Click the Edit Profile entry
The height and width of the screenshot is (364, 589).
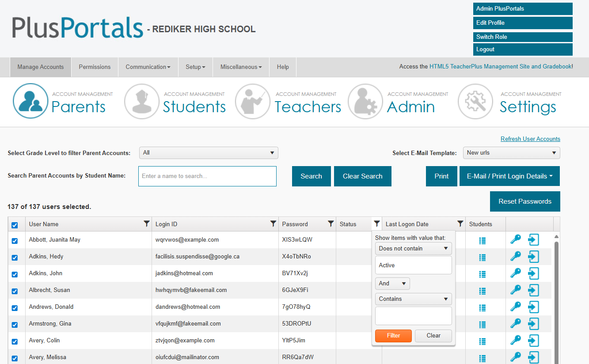coord(523,23)
